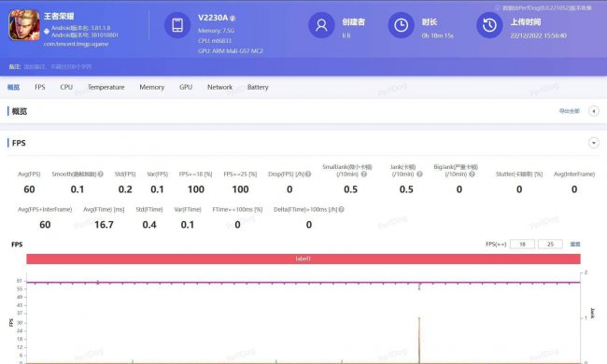
Task: Switch to the overview tab
Action: (x=14, y=87)
